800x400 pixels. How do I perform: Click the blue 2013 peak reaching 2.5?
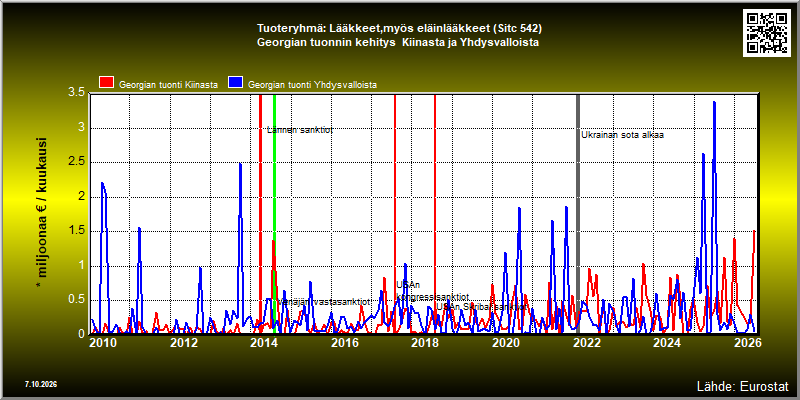[240, 166]
